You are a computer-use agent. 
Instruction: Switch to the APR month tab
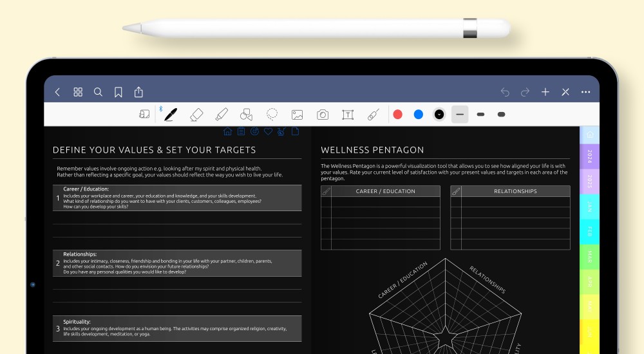[x=590, y=282]
